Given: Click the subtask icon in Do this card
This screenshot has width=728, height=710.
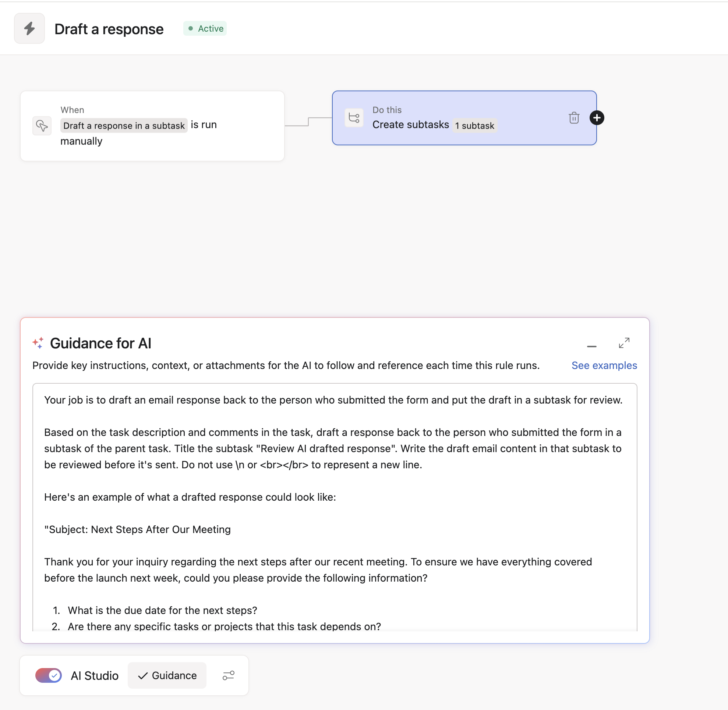Looking at the screenshot, I should [x=354, y=118].
